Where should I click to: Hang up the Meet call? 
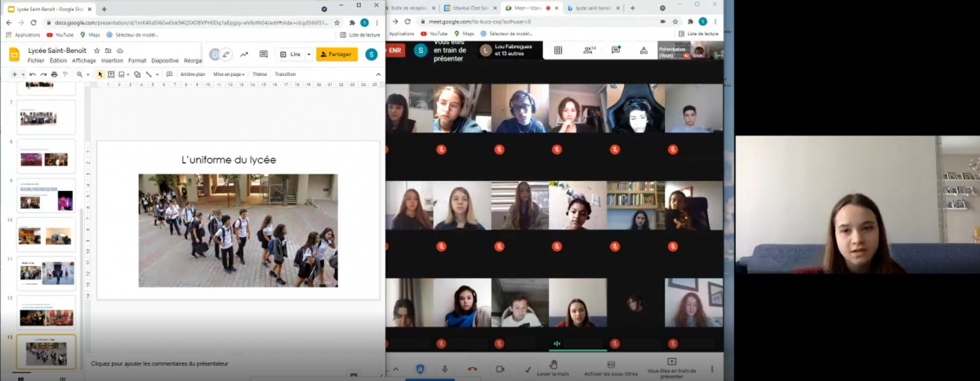tap(472, 369)
